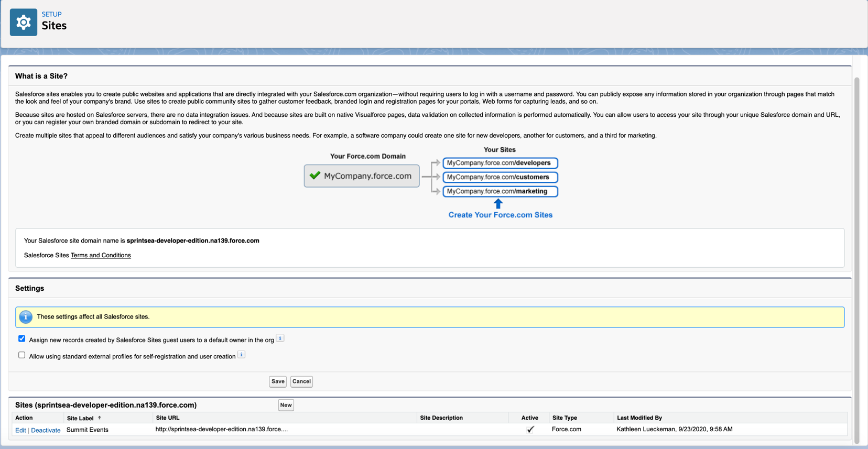Deactivate the Summit Events site
868x449 pixels.
(x=46, y=430)
